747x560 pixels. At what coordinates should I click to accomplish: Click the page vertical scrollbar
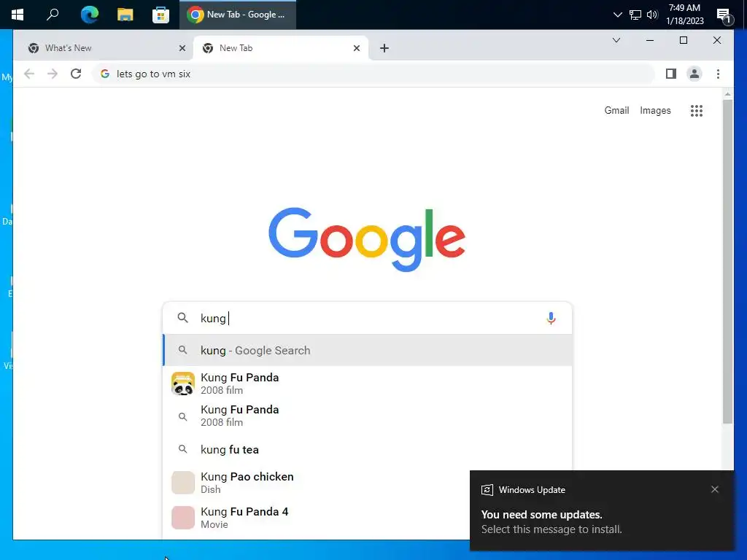coord(727,262)
